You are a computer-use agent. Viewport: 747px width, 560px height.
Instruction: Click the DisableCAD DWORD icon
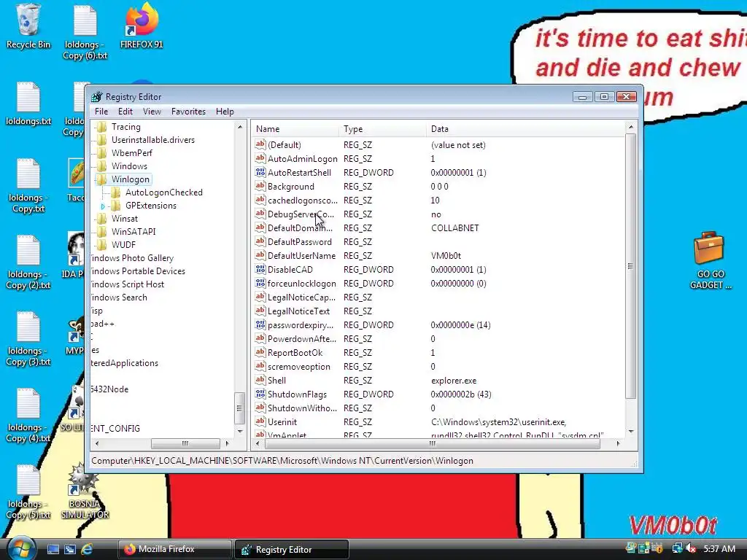[260, 269]
